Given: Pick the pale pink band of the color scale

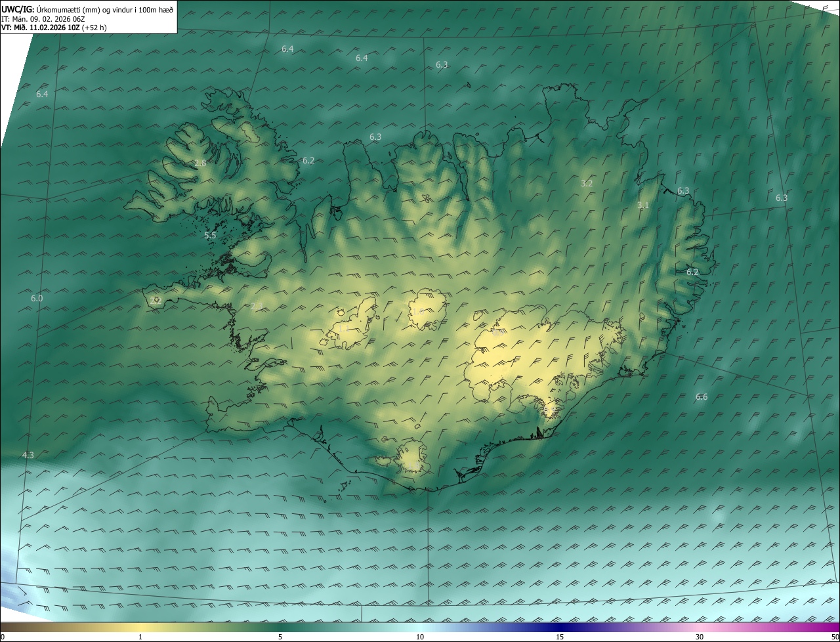Looking at the screenshot, I should point(700,628).
